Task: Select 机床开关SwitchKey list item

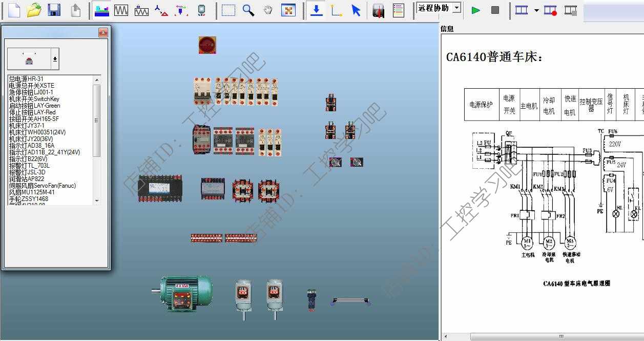Action: (34, 99)
